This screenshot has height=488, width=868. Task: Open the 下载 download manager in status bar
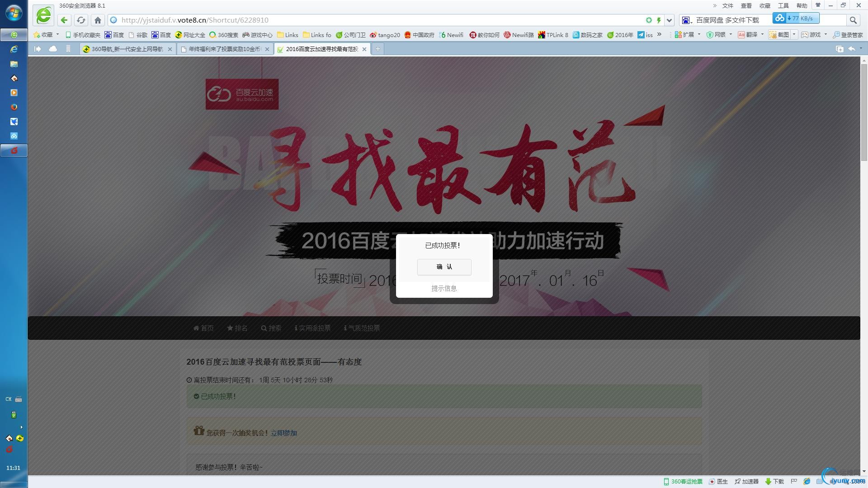[x=774, y=481]
